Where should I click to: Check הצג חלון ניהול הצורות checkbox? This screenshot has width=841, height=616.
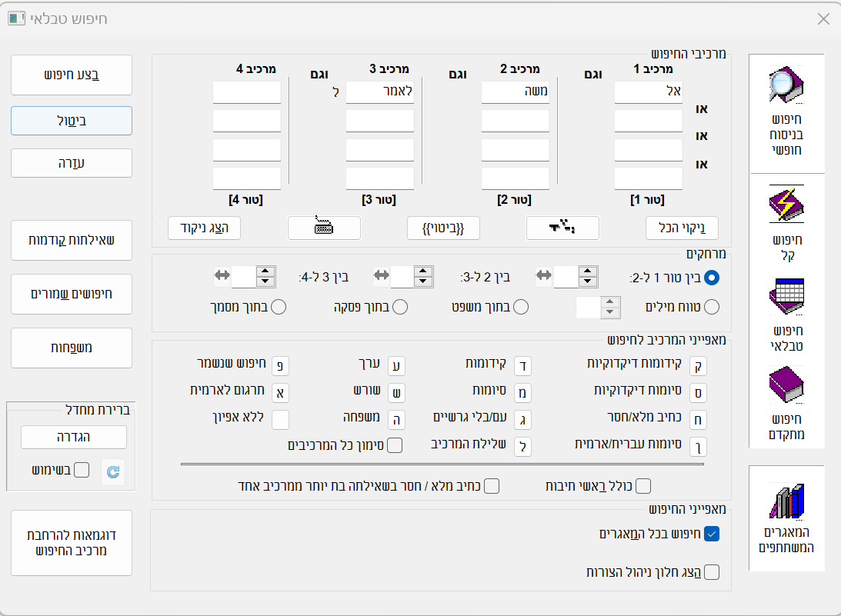pyautogui.click(x=711, y=572)
